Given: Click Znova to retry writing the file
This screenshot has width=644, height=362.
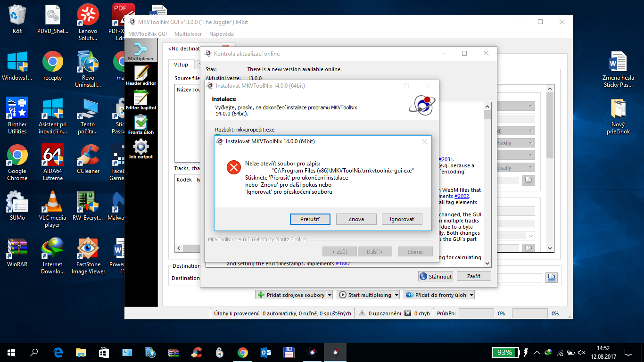Looking at the screenshot, I should pyautogui.click(x=356, y=219).
